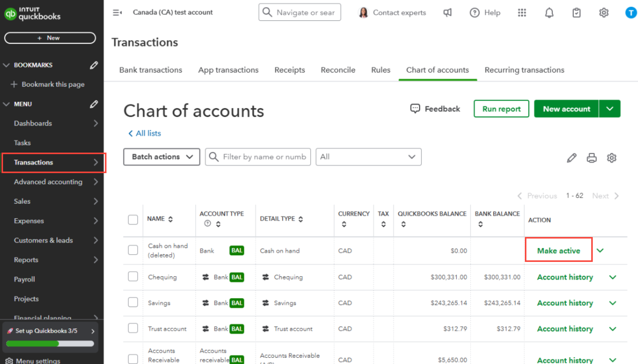Open the Batch actions dropdown
The width and height of the screenshot is (638, 364).
(x=162, y=157)
